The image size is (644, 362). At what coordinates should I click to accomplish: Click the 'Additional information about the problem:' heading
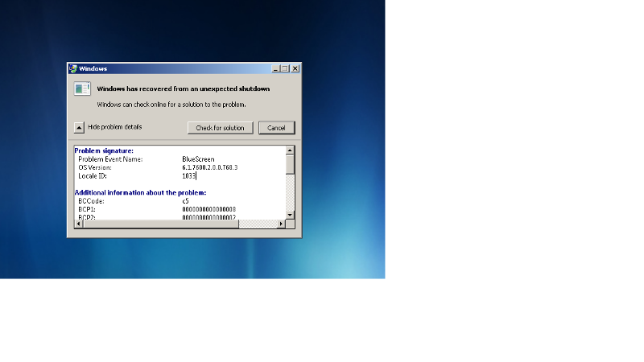click(140, 192)
